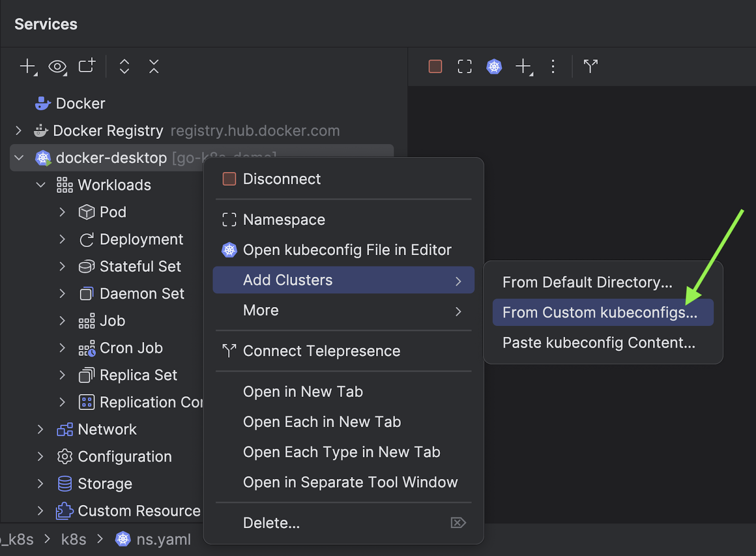Choose Open kubeconfig File in Editor
Screen dimensions: 756x556
click(x=344, y=250)
